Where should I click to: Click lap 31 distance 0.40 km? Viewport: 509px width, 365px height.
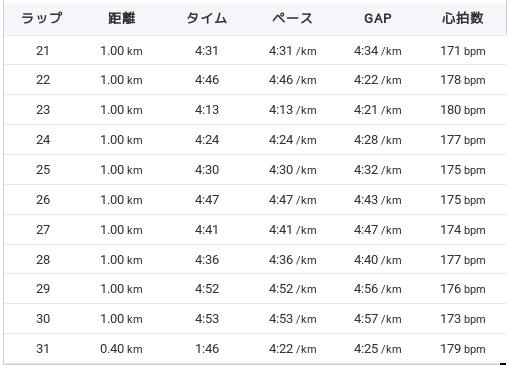121,349
